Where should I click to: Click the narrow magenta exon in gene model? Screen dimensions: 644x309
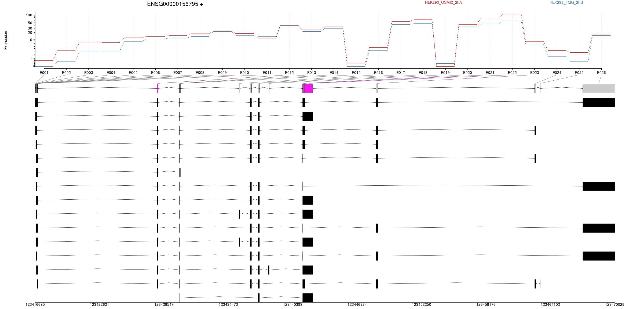pos(158,88)
